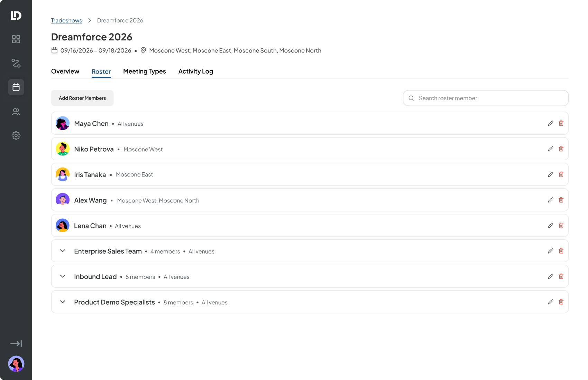Image resolution: width=588 pixels, height=380 pixels.
Task: Open the dashboard grid icon in sidebar
Action: 16,39
